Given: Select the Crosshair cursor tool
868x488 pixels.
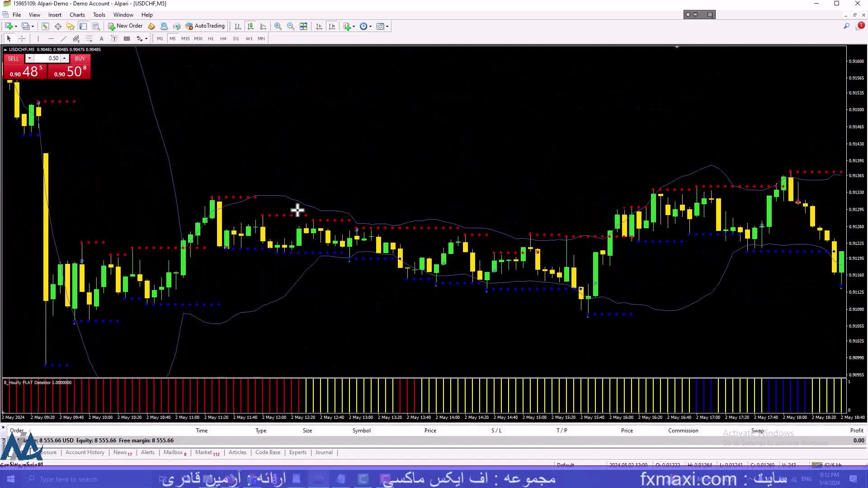Looking at the screenshot, I should click(22, 39).
